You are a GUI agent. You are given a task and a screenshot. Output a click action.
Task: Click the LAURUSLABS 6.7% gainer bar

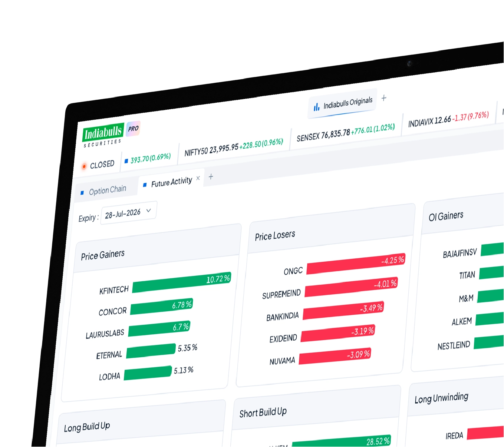(x=159, y=328)
